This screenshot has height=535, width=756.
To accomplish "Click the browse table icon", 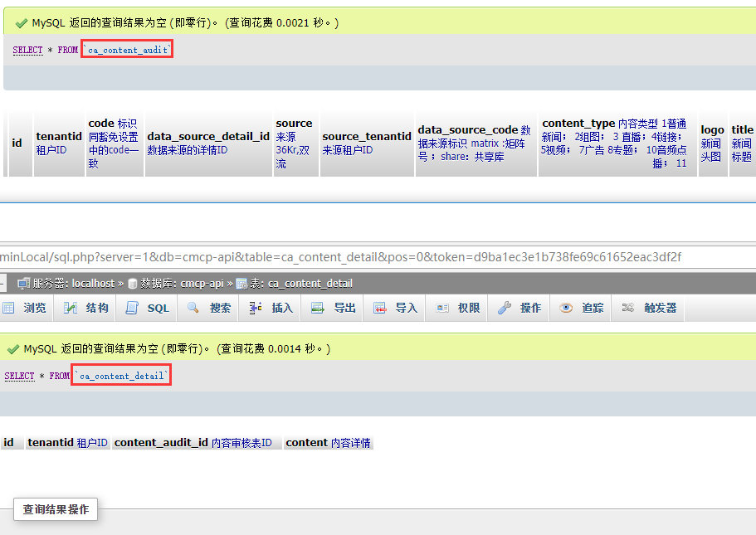I will [x=8, y=308].
